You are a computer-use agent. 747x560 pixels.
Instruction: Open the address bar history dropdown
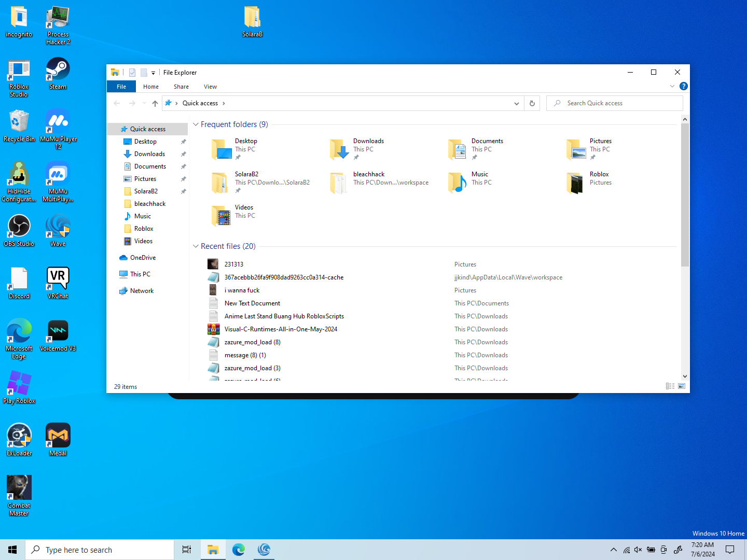[x=517, y=103]
